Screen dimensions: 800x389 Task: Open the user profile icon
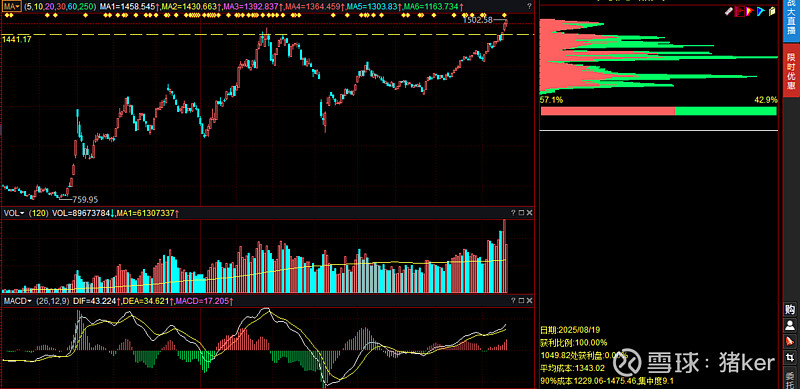(x=790, y=325)
